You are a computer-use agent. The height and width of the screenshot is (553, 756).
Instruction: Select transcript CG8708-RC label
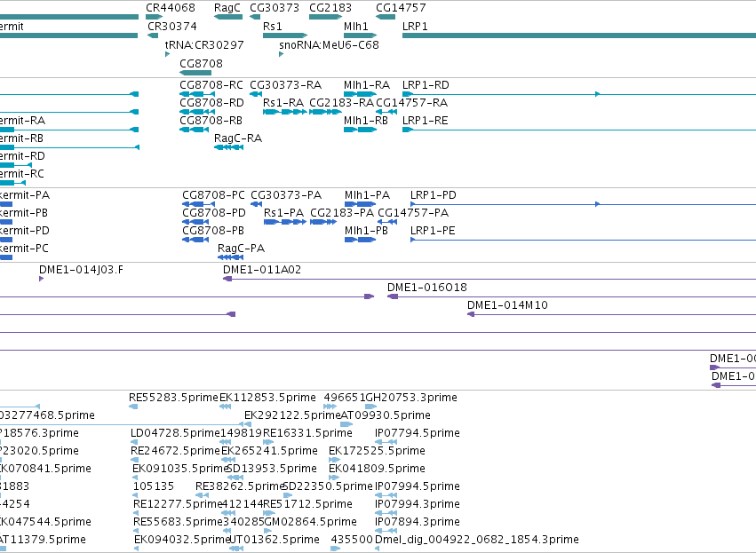pos(211,85)
